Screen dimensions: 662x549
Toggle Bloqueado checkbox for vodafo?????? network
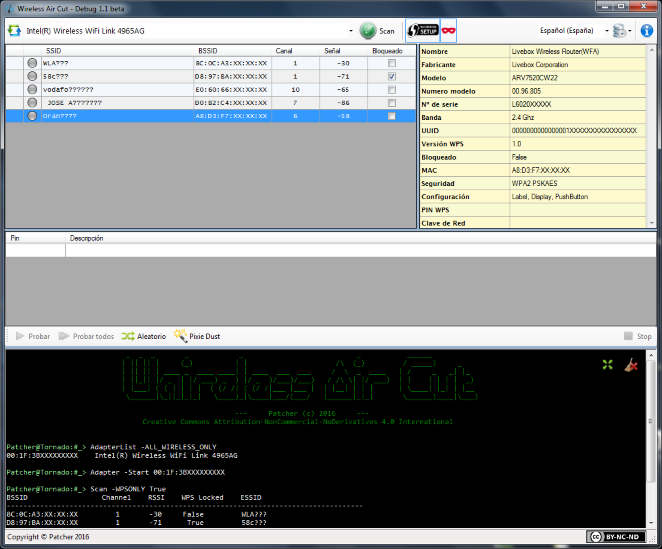[x=392, y=89]
